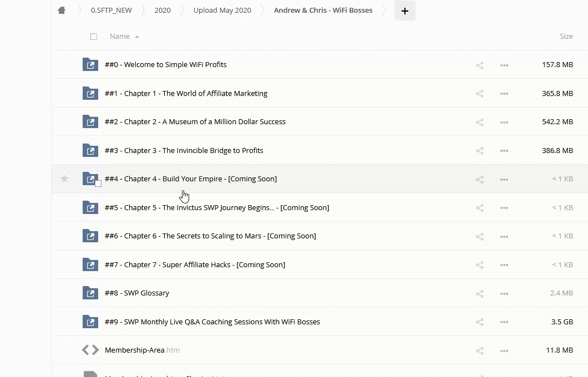Click the plus button beside breadcrumbs

point(404,11)
